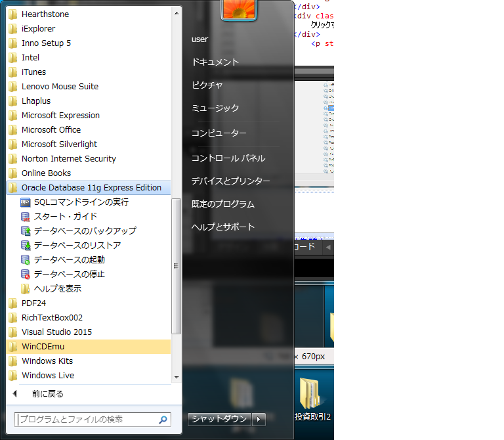This screenshot has width=504, height=440.
Task: Open shutdown options arrow menu
Action: coord(259,419)
